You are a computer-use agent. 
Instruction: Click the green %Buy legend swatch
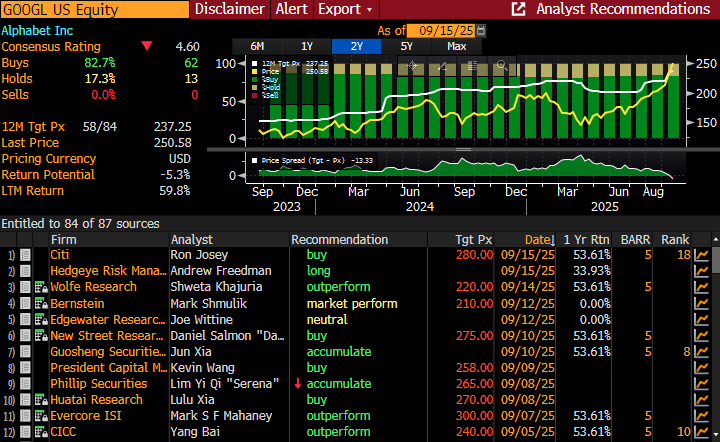tap(255, 79)
